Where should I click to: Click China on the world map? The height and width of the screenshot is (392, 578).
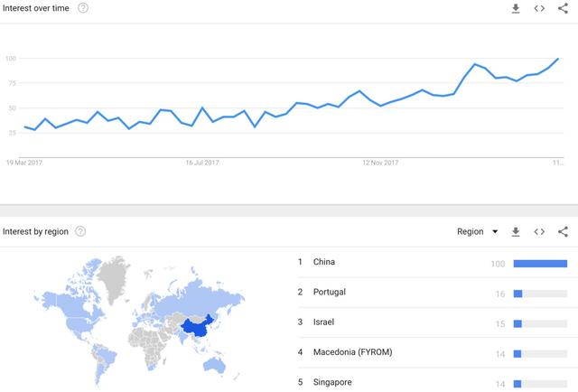[199, 326]
